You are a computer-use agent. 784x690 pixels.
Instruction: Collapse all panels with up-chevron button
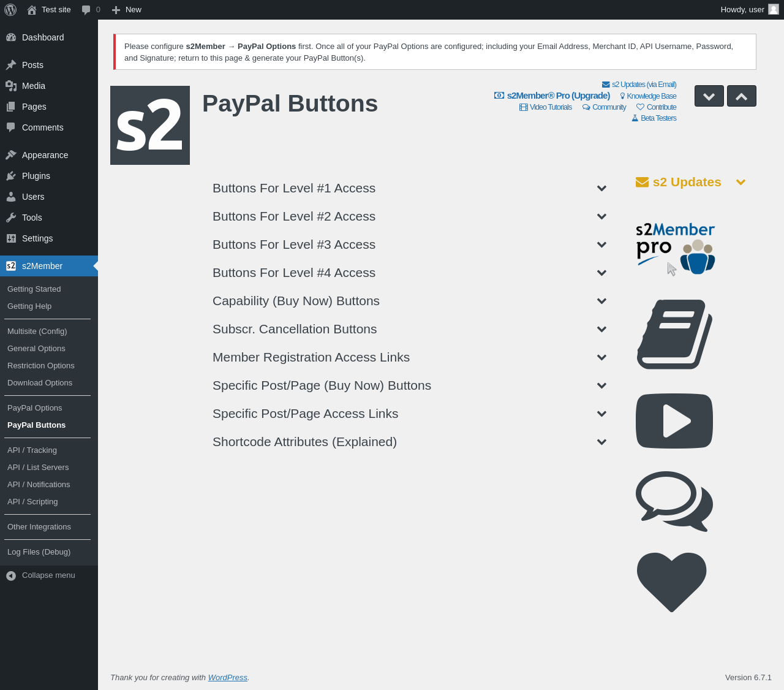click(742, 96)
